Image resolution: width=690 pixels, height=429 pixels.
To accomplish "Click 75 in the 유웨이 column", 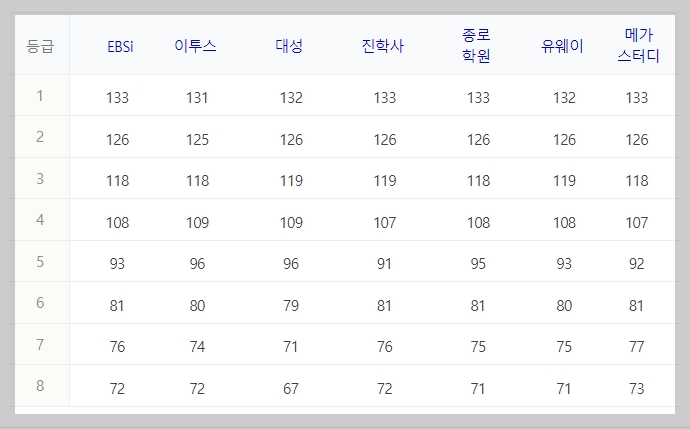I will click(x=564, y=347).
